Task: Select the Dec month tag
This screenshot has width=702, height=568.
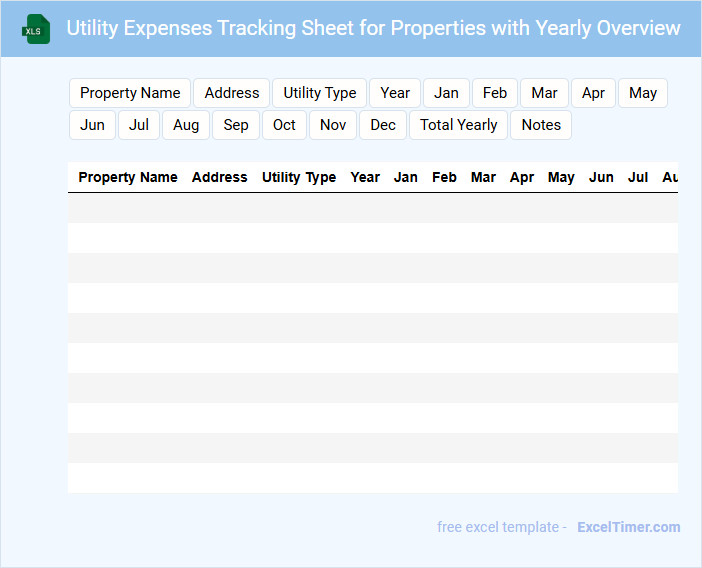Action: 383,125
